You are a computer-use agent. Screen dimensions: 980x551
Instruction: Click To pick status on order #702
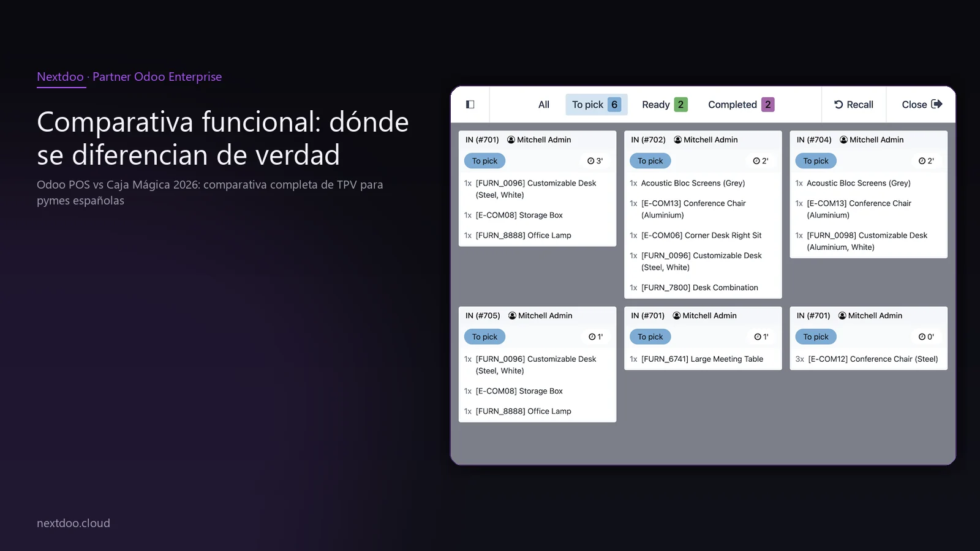coord(650,161)
